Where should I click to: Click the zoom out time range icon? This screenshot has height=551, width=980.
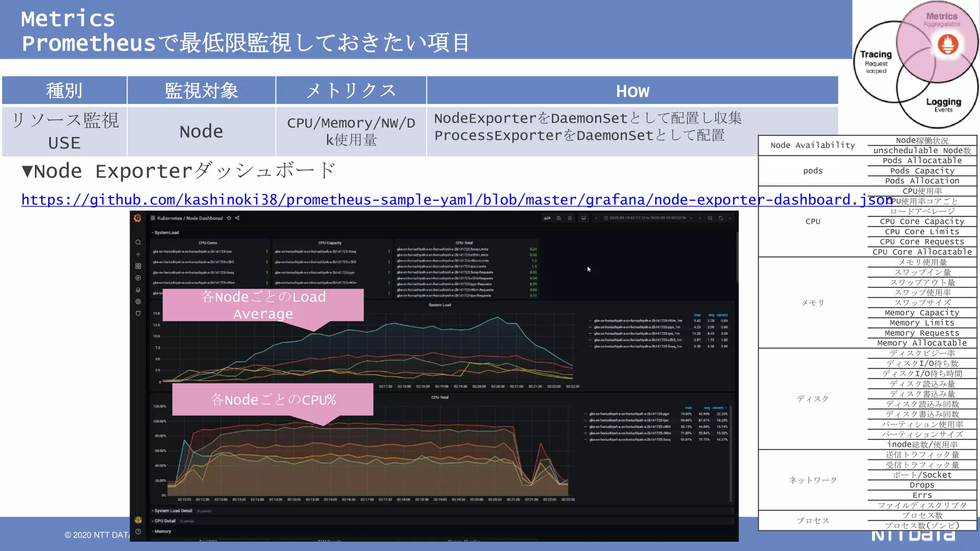tap(710, 218)
